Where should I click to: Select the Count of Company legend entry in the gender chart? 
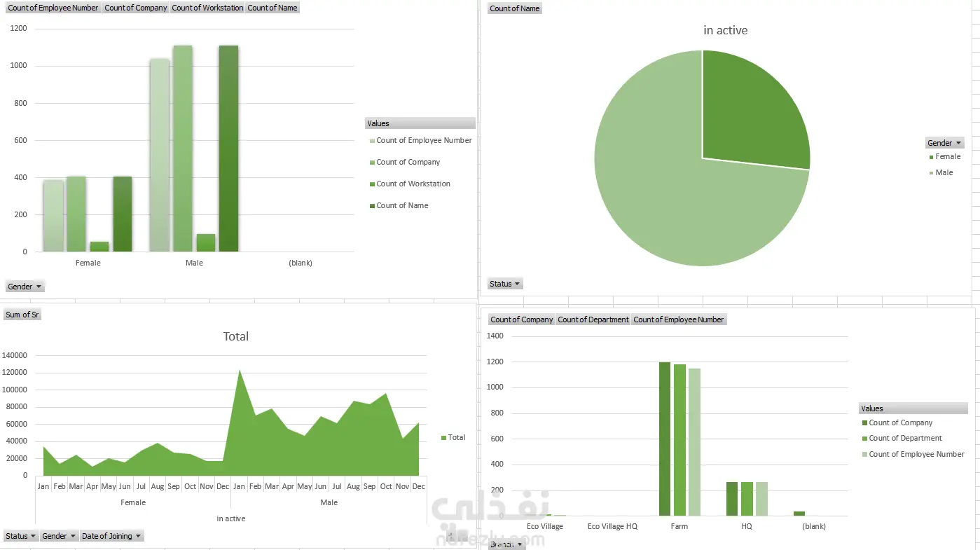tap(405, 162)
